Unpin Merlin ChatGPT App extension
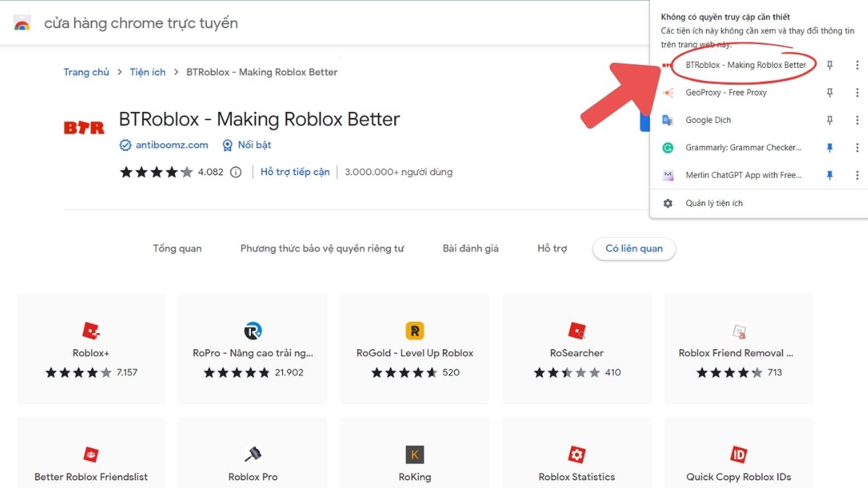This screenshot has width=868, height=488. pos(830,175)
